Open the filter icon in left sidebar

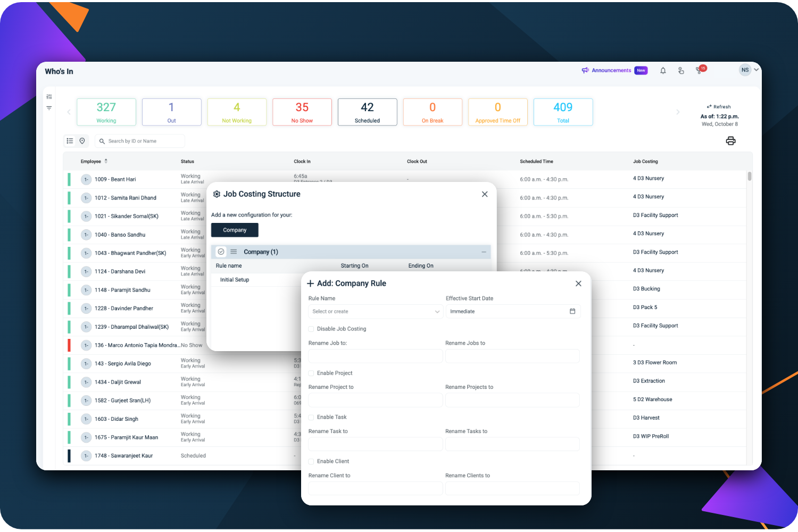tap(49, 108)
